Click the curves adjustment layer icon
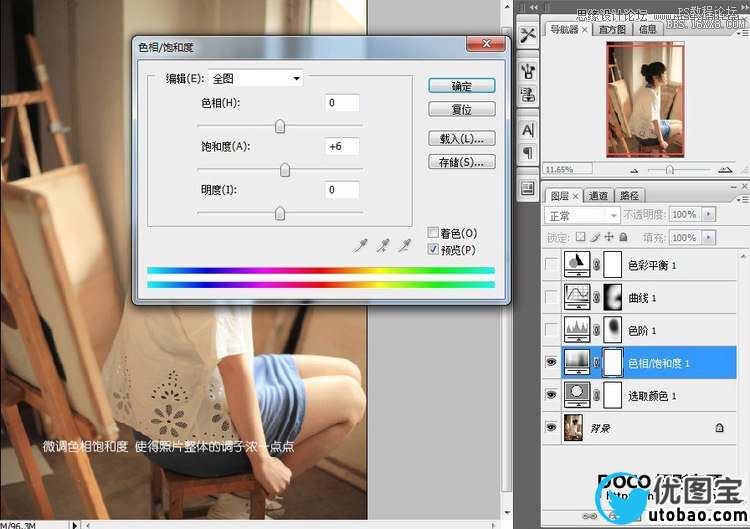The height and width of the screenshot is (529, 750). point(578,297)
